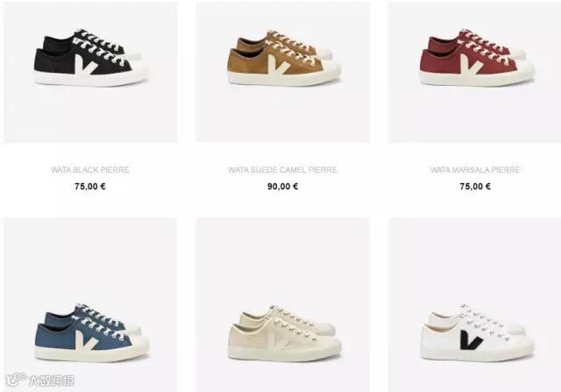
Task: Click the WATA SUEDE CAMEL PIERRE title
Action: click(x=282, y=169)
